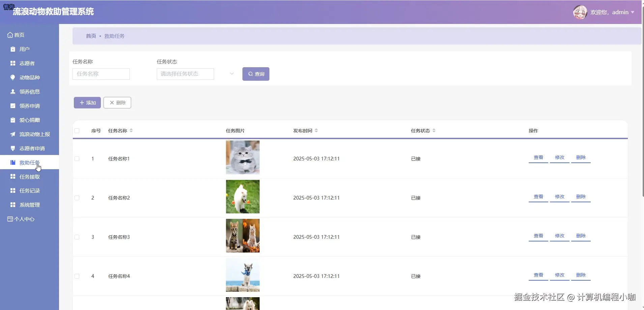This screenshot has width=644, height=310.
Task: Click the 领养信息 person icon
Action: pyautogui.click(x=13, y=92)
